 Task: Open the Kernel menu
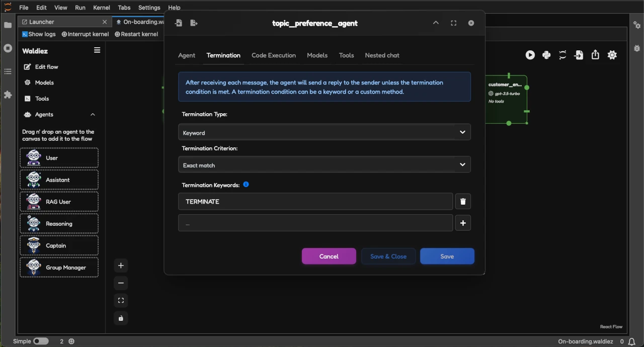[x=101, y=8]
